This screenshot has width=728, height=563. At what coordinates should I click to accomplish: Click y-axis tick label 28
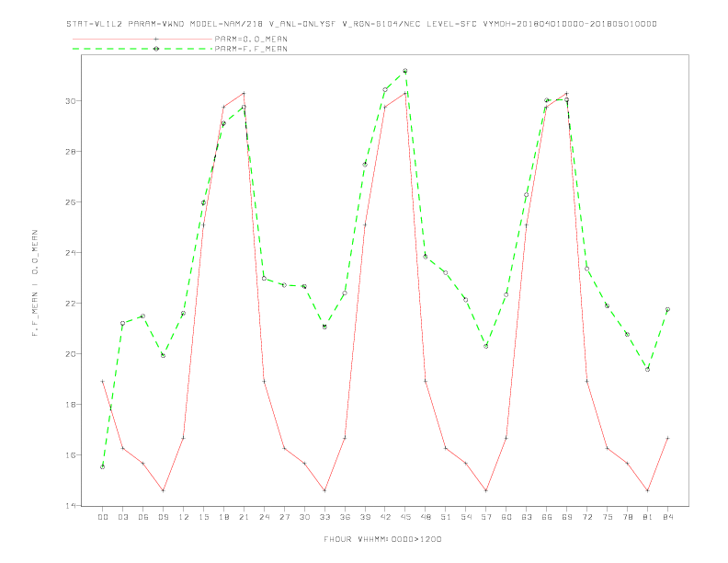click(73, 152)
